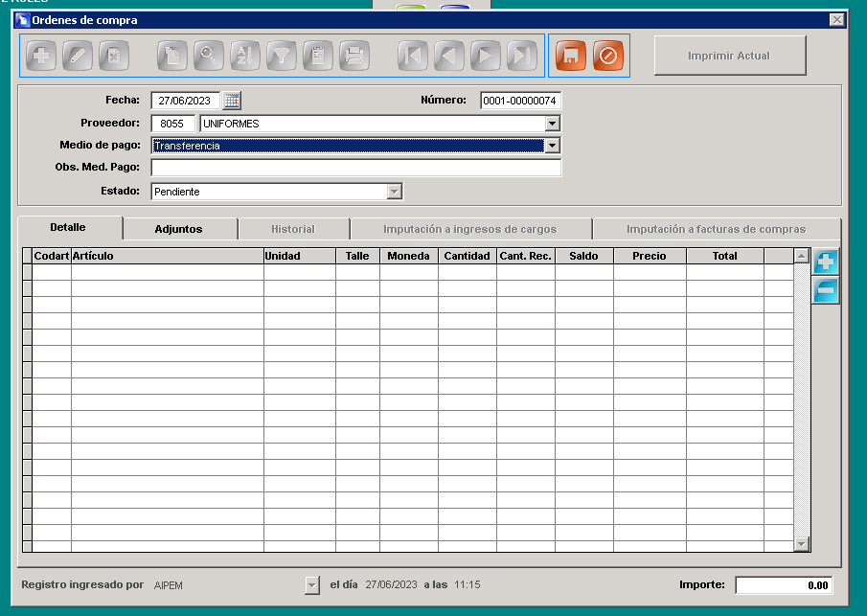Image resolution: width=867 pixels, height=616 pixels.
Task: Click the Obs. Med. Pago text field
Action: pos(356,168)
